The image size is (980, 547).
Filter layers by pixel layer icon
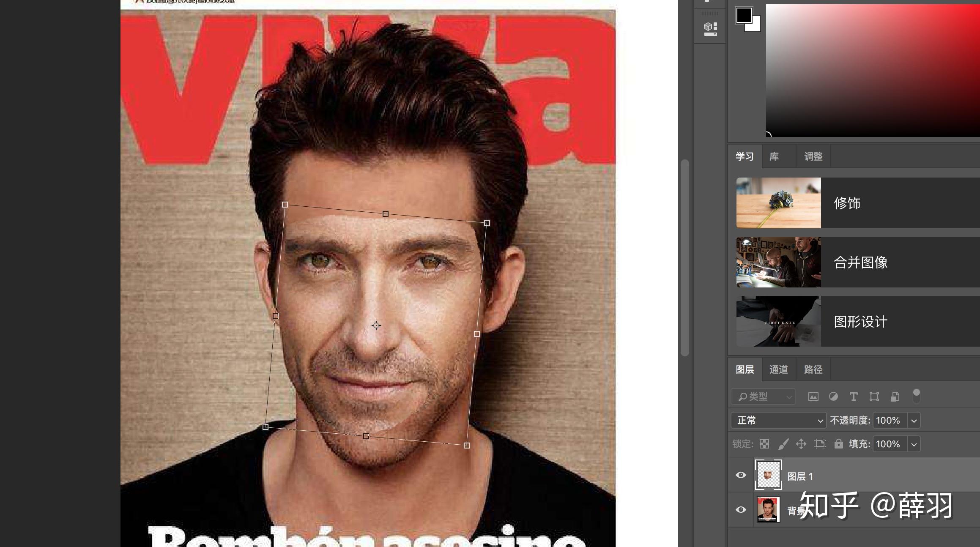[813, 397]
